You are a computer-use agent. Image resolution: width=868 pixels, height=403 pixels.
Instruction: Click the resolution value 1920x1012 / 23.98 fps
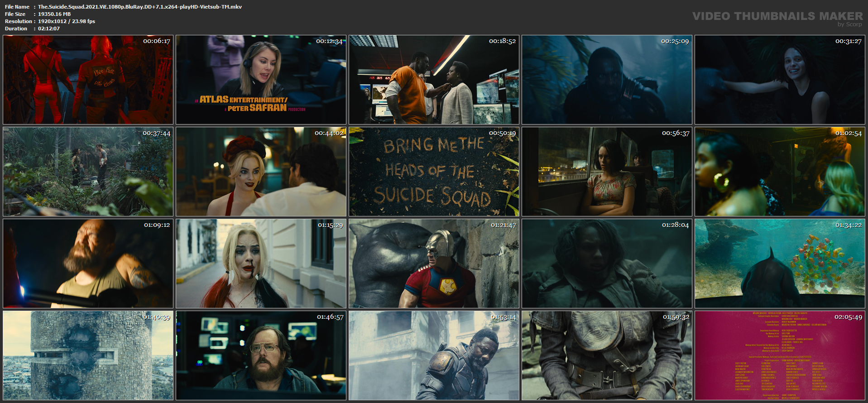[x=67, y=21]
